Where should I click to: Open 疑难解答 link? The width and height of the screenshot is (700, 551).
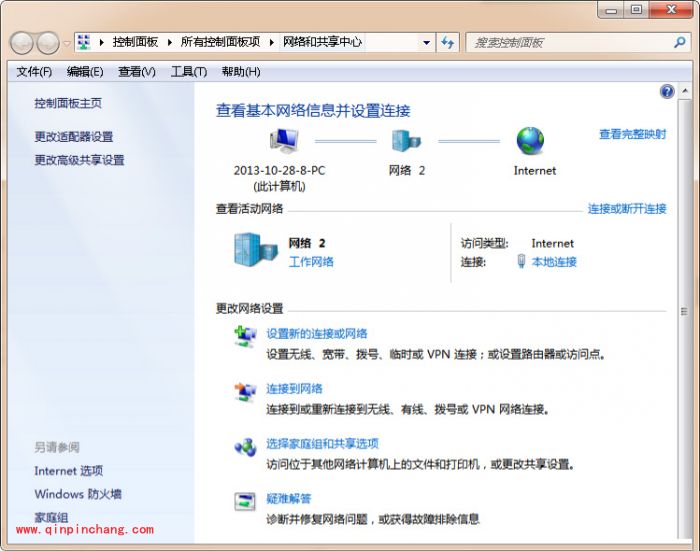(x=288, y=498)
